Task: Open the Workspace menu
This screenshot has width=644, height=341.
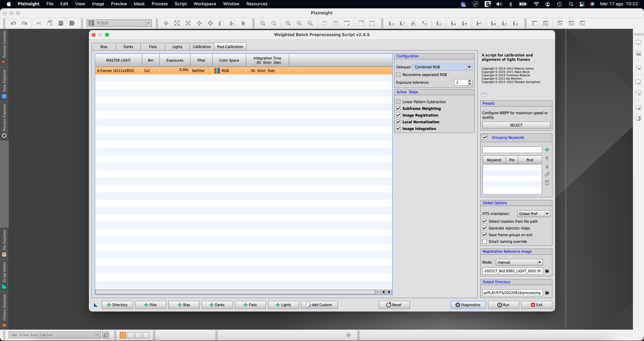Action: click(205, 4)
